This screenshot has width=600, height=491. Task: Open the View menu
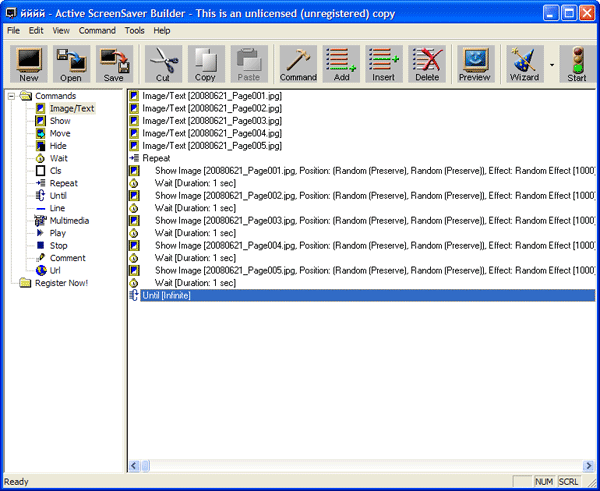[x=61, y=31]
